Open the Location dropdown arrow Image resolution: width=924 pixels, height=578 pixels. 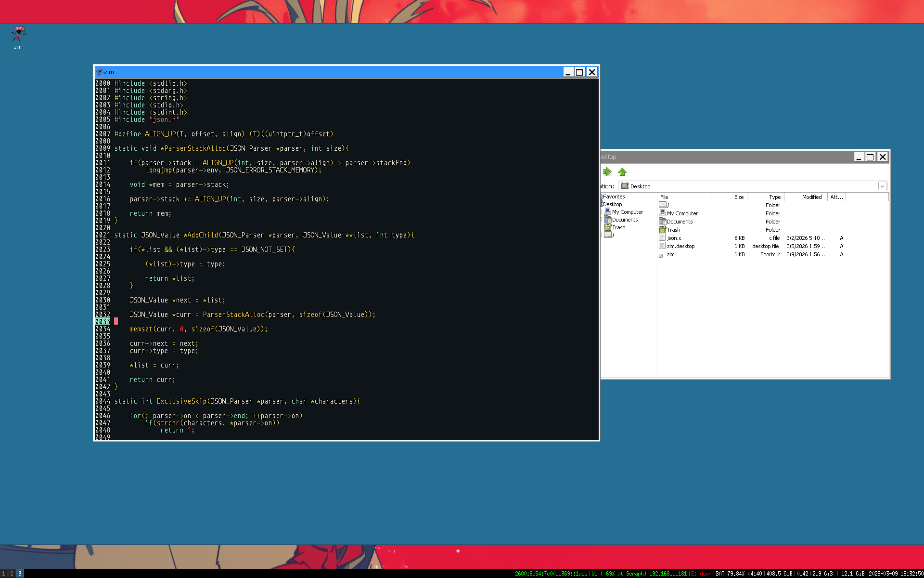pyautogui.click(x=882, y=186)
